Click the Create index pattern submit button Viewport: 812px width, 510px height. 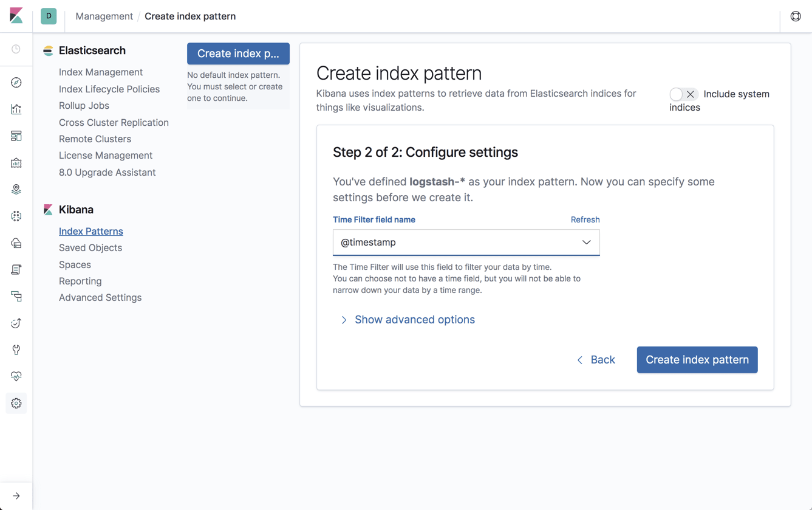[697, 360]
